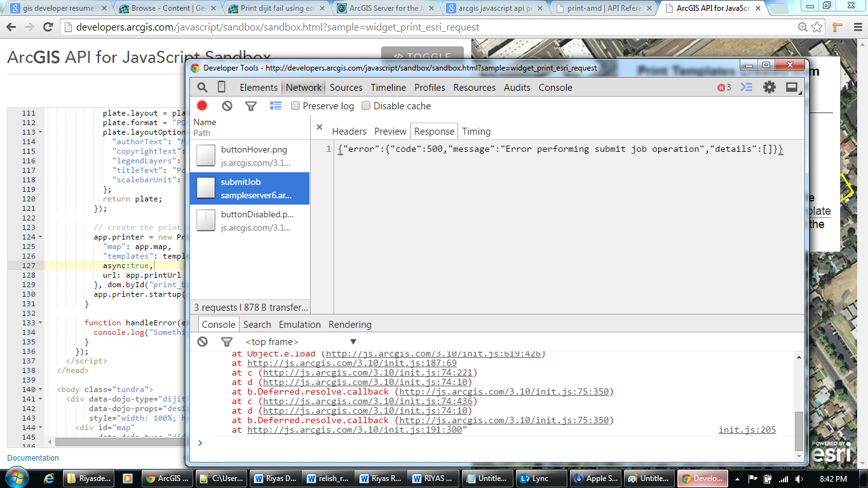Select the submitJob request row
The height and width of the screenshot is (488, 868).
click(x=250, y=188)
